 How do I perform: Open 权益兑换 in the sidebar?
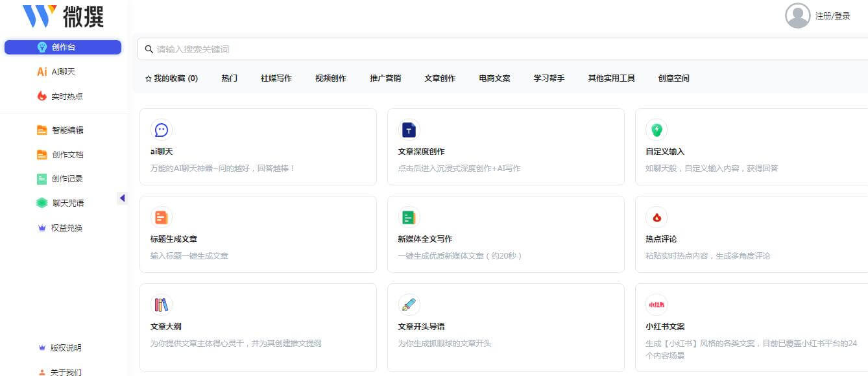pyautogui.click(x=66, y=228)
